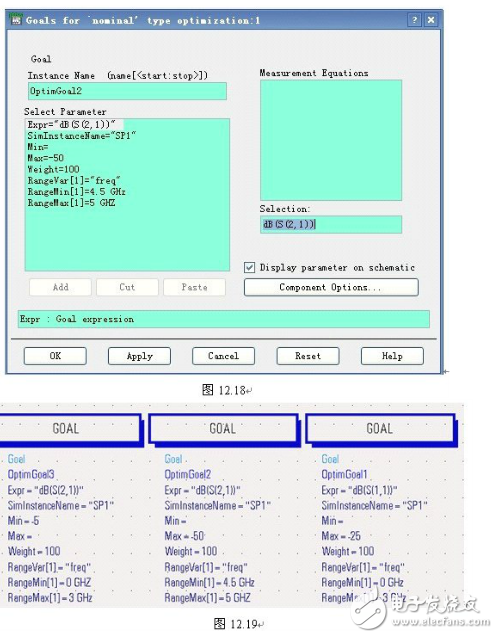
Task: Open Help for optimization goals
Action: [x=392, y=356]
